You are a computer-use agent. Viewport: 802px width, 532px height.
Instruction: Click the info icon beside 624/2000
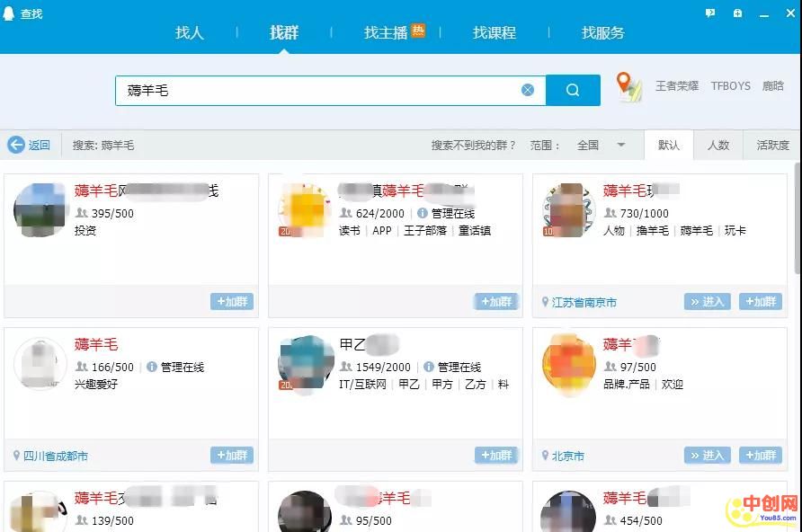[x=422, y=214]
